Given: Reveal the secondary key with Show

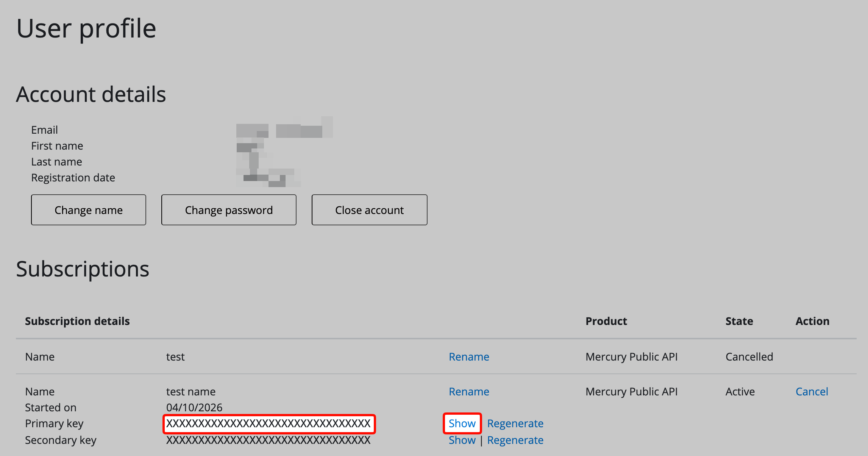Looking at the screenshot, I should 462,440.
